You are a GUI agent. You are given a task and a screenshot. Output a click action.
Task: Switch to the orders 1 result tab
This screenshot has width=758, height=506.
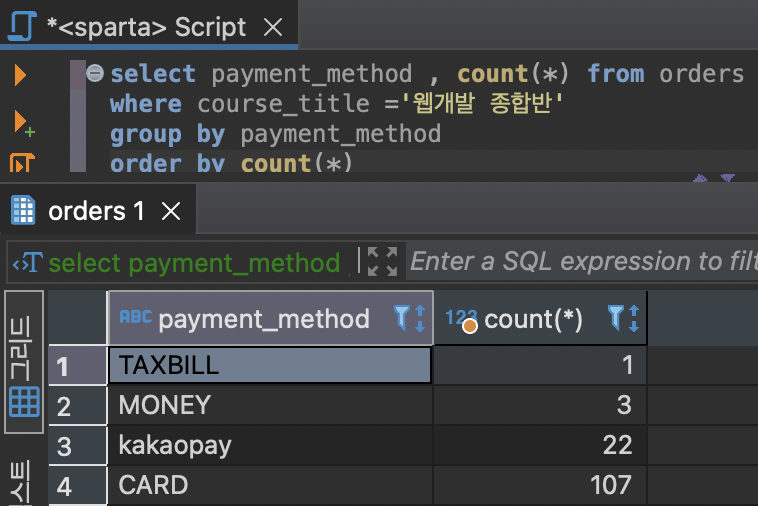(96, 211)
